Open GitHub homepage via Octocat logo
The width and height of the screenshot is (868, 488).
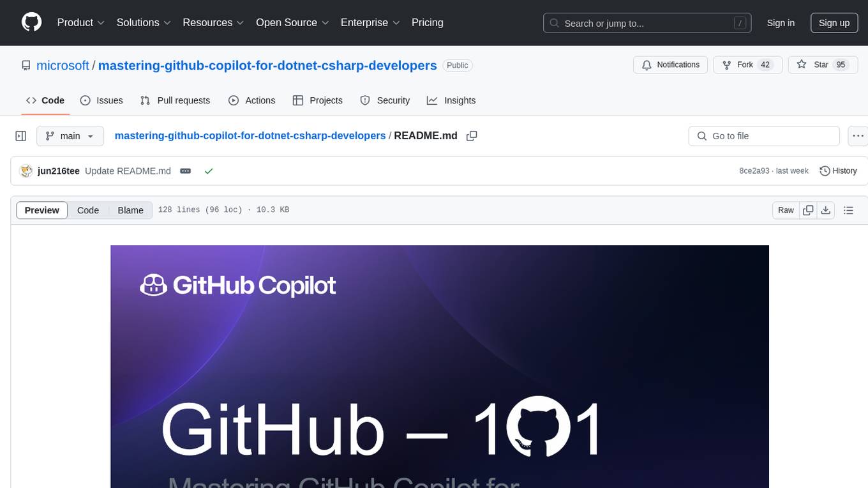point(31,22)
